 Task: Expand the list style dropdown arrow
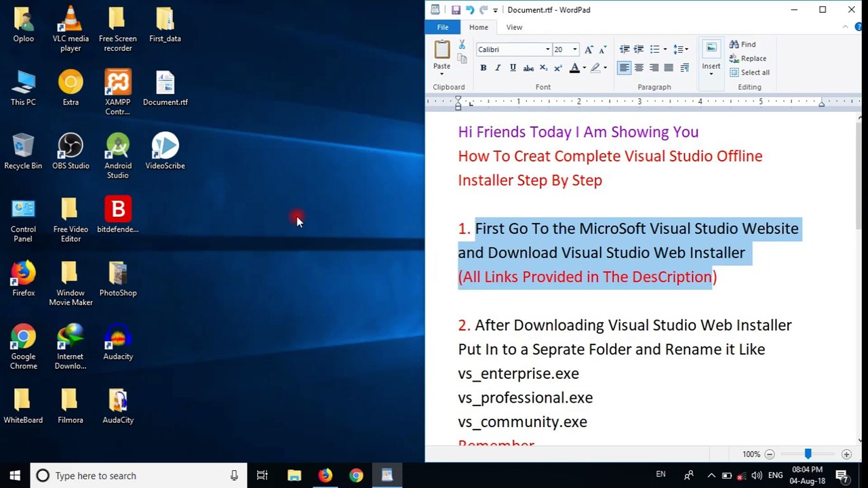[665, 49]
